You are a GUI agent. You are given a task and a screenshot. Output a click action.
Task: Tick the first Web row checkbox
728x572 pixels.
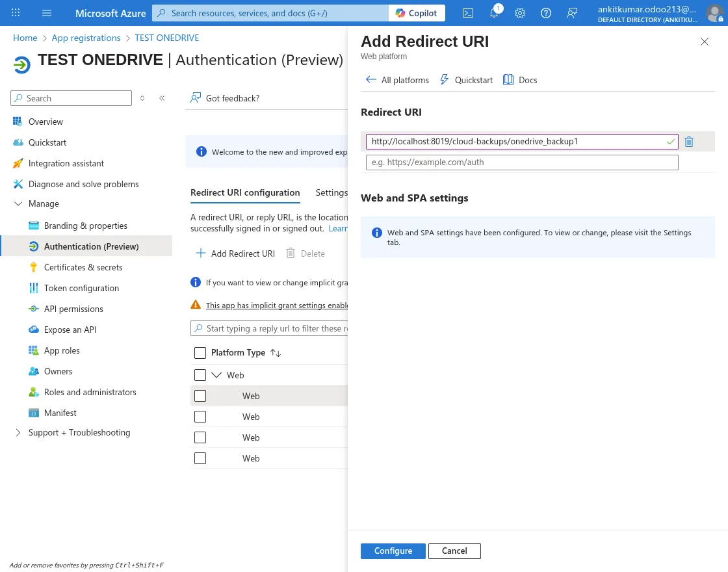tap(200, 396)
